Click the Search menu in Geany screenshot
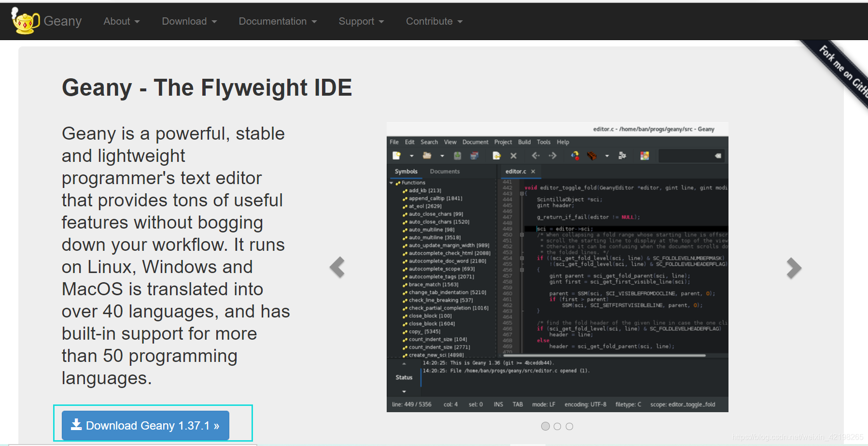Image resolution: width=868 pixels, height=446 pixels. pos(429,142)
